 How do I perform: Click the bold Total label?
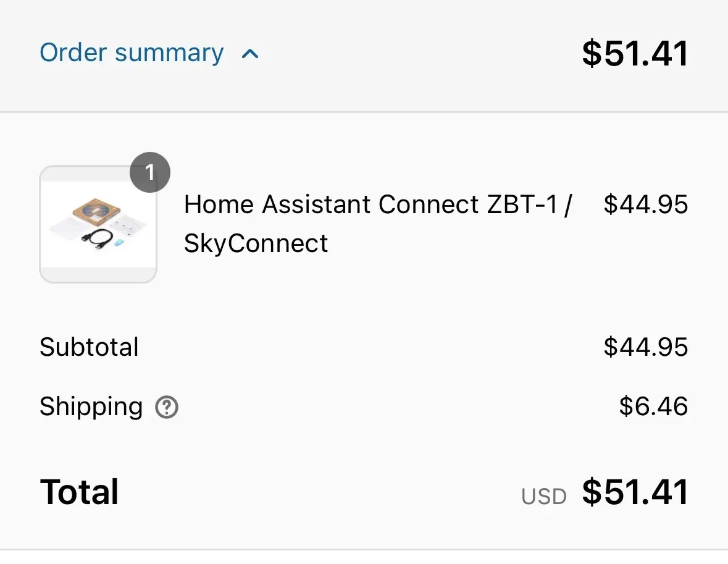[x=79, y=492]
